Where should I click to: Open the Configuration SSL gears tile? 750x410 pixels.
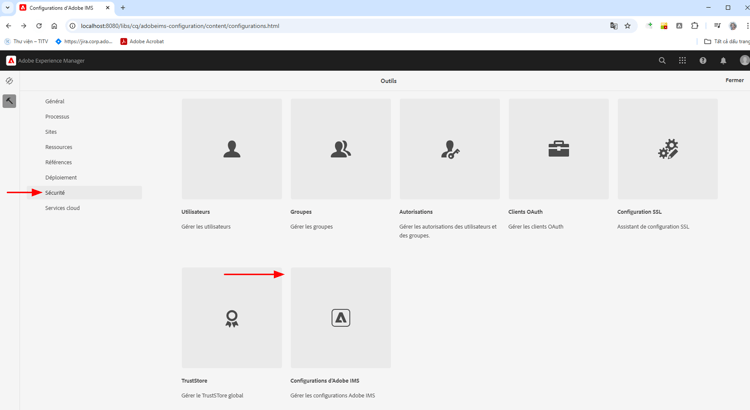pos(668,149)
